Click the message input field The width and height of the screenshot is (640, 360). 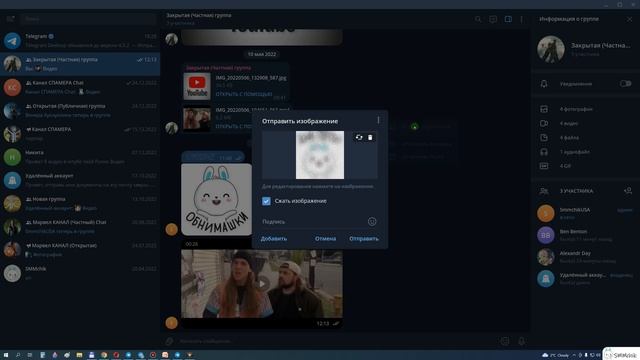[x=337, y=341]
